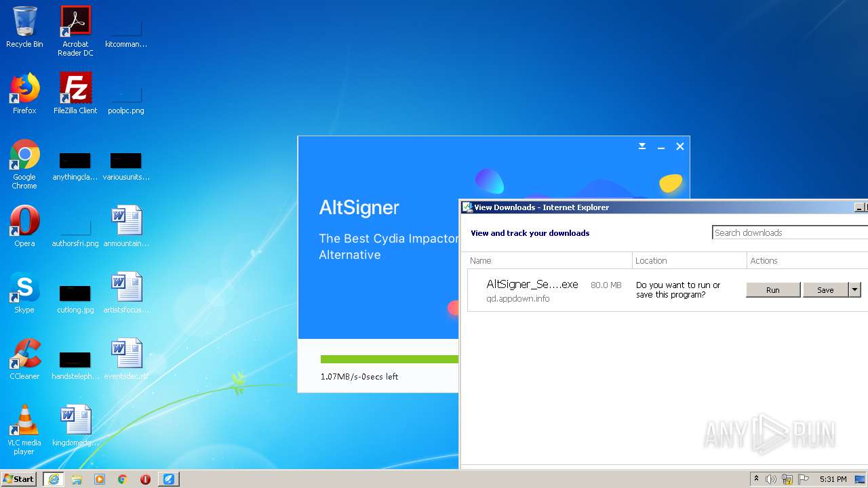Select handsteleph desktop file
The width and height of the screenshot is (868, 488).
point(75,365)
